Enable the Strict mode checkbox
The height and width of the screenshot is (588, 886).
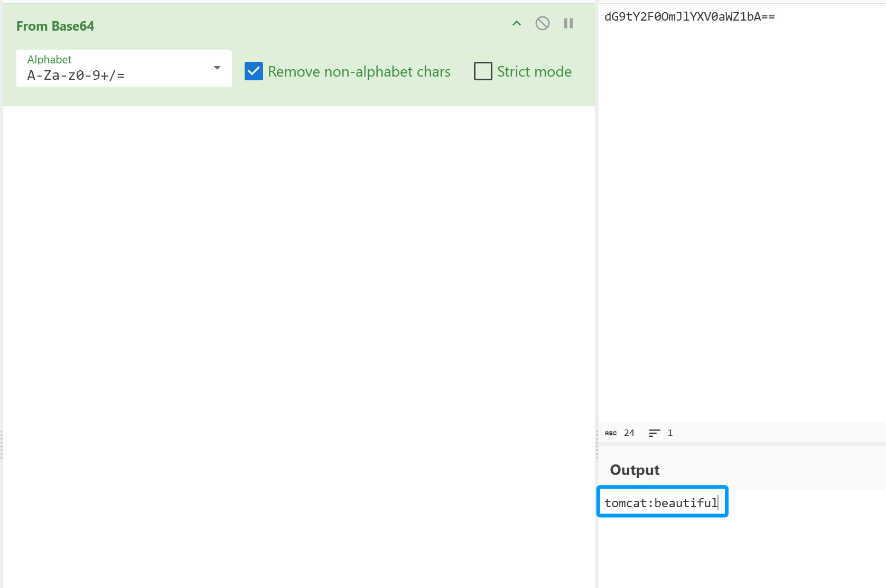click(x=483, y=71)
